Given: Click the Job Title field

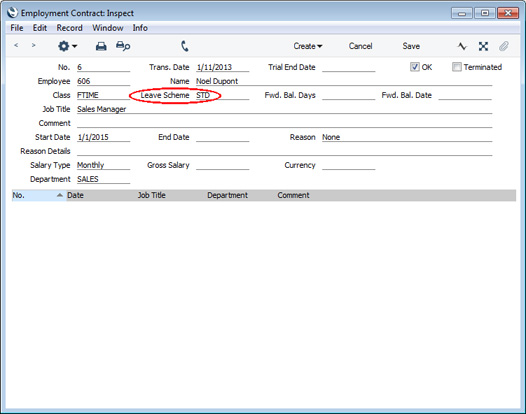Looking at the screenshot, I should pos(284,109).
